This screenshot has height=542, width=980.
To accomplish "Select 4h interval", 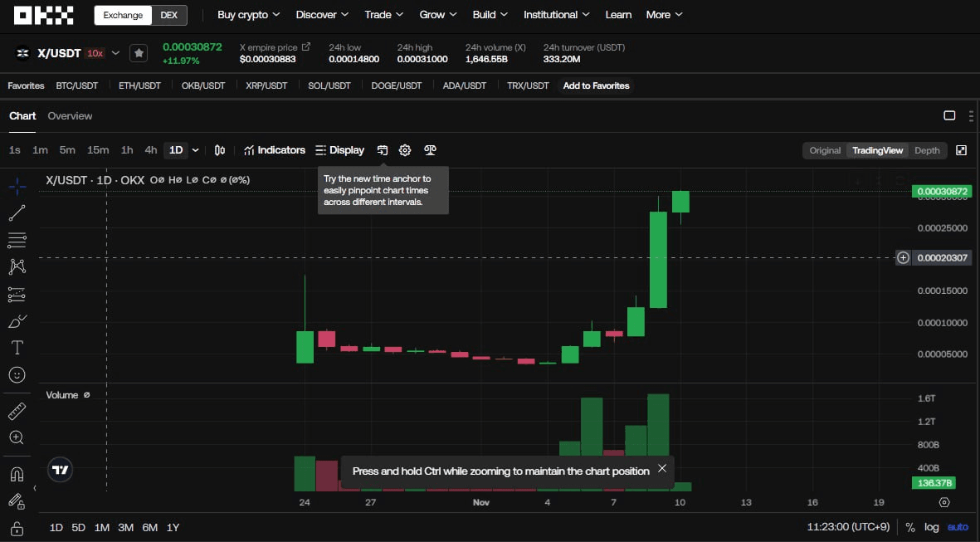I will point(151,150).
